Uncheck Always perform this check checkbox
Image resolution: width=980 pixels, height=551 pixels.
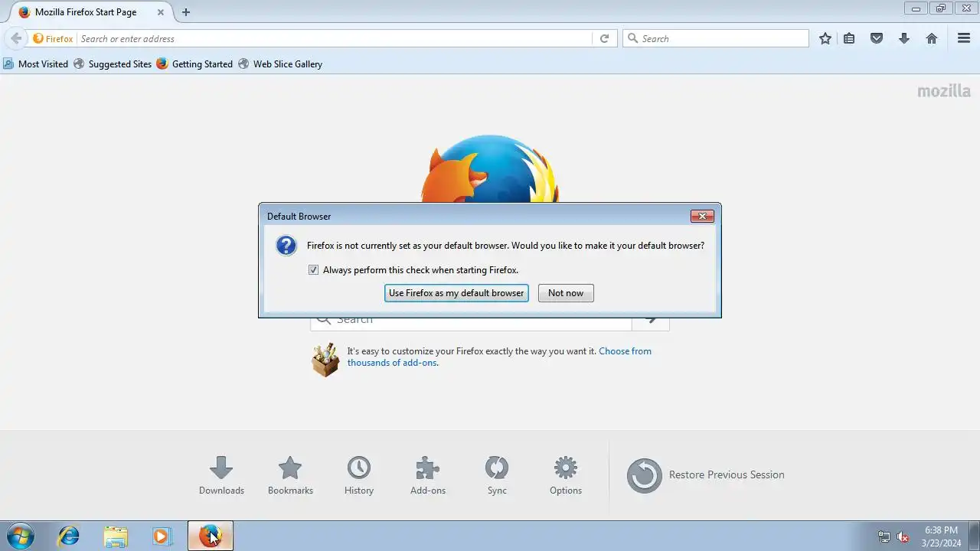click(313, 270)
